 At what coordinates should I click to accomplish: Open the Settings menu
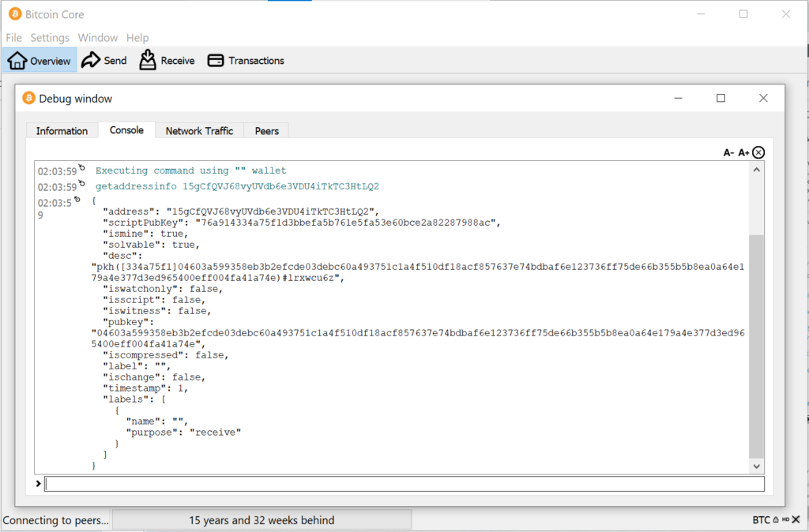tap(50, 38)
